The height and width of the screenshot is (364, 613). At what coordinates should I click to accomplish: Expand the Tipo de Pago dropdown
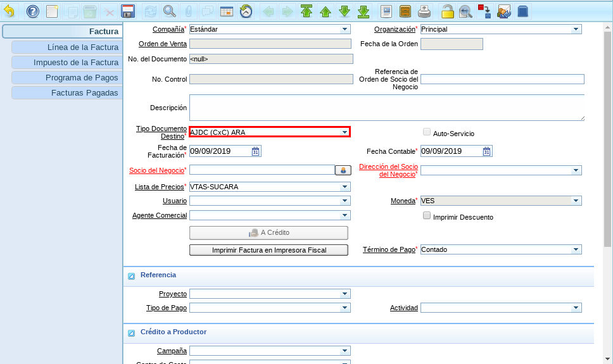point(344,308)
